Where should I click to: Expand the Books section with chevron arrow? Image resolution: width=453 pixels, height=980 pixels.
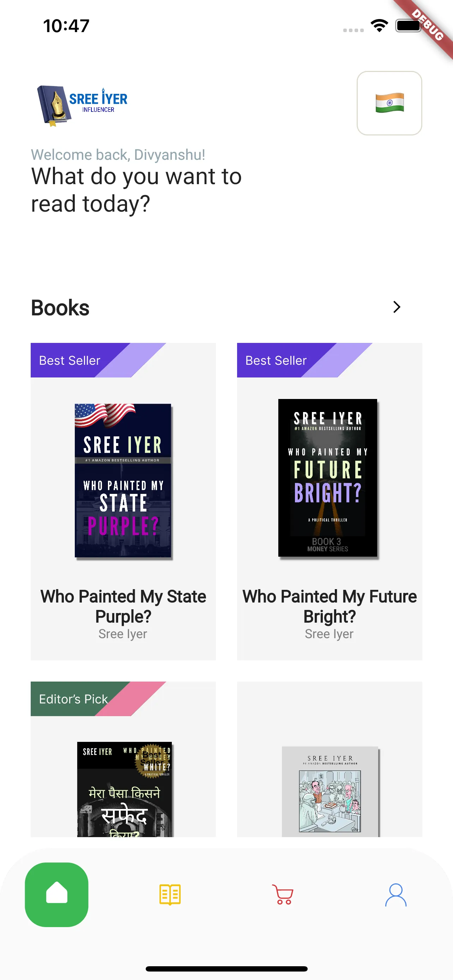click(396, 307)
